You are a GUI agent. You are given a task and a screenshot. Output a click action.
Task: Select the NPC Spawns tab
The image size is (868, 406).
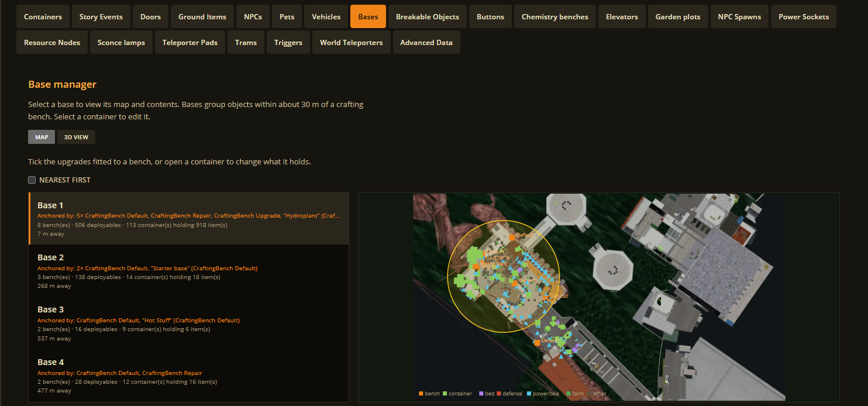click(x=740, y=17)
